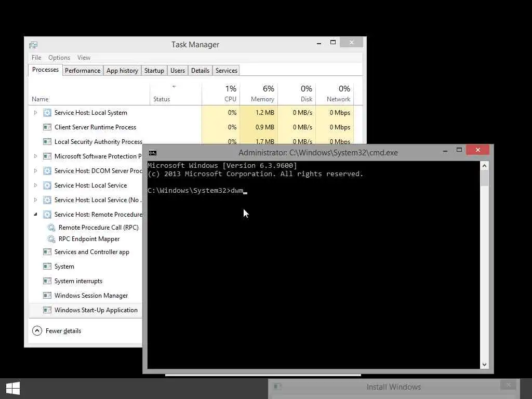Sort by the Memory column header
Image resolution: width=532 pixels, height=399 pixels.
259,94
